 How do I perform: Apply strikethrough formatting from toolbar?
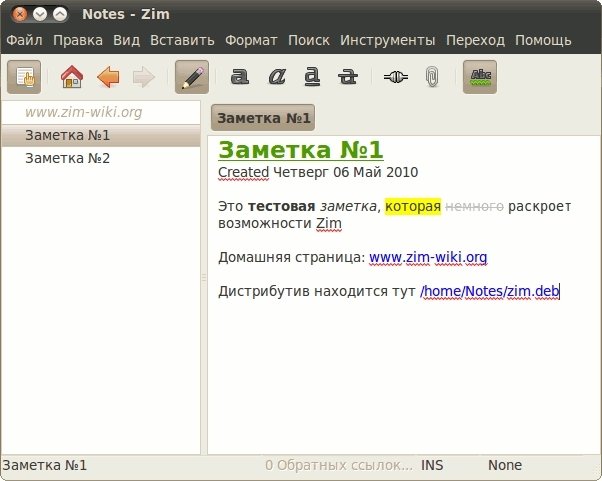click(x=347, y=76)
